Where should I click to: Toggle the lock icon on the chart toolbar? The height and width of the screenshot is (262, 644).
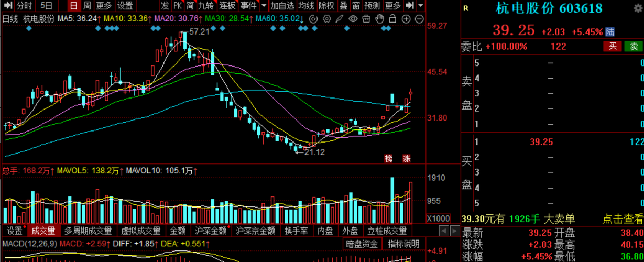tap(392, 19)
